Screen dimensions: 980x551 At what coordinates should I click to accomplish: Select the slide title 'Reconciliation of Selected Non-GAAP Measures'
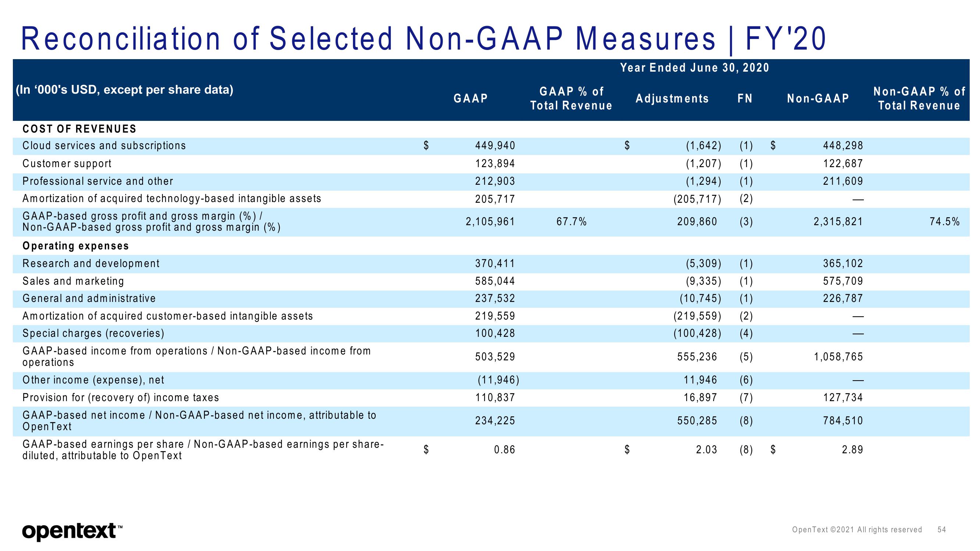click(368, 39)
